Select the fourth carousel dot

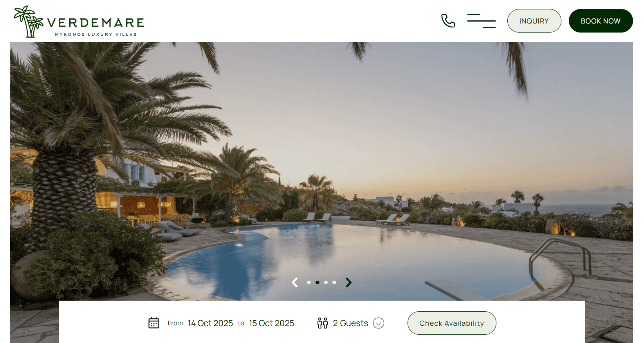point(334,282)
